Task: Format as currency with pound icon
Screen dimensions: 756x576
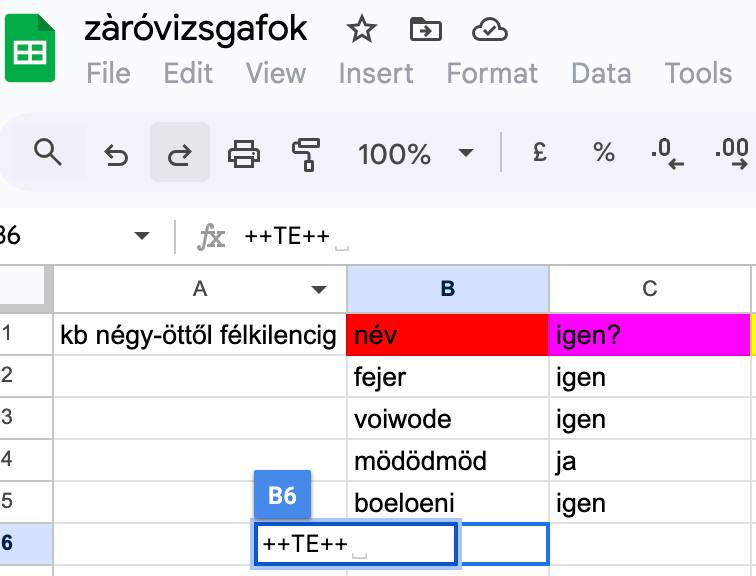Action: (540, 152)
